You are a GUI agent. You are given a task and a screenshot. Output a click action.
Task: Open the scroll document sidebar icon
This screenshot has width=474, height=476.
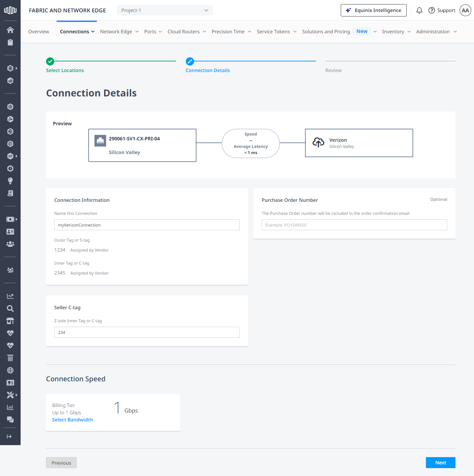pos(10,193)
